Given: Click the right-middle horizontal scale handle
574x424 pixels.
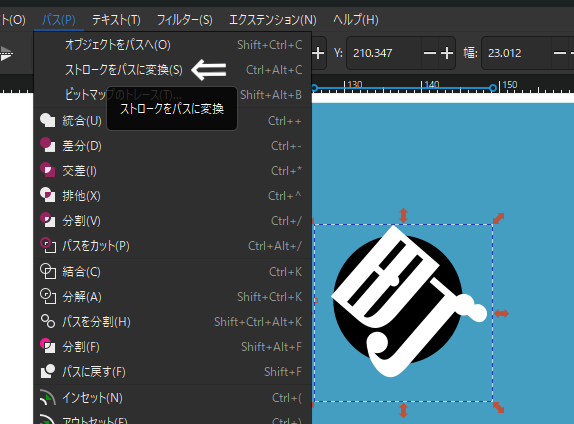Looking at the screenshot, I should click(502, 313).
